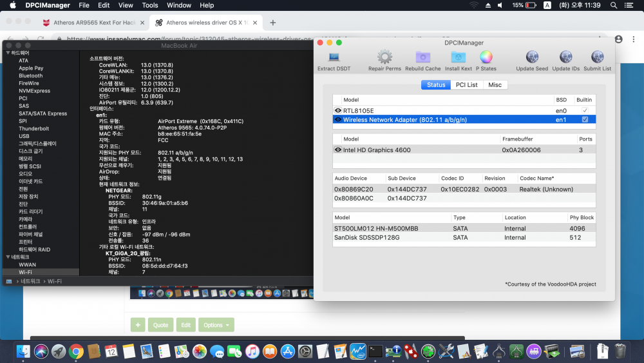Click eye icon beside Intel HD Graphics 4600
Screen dimensions: 644x363
click(x=338, y=150)
